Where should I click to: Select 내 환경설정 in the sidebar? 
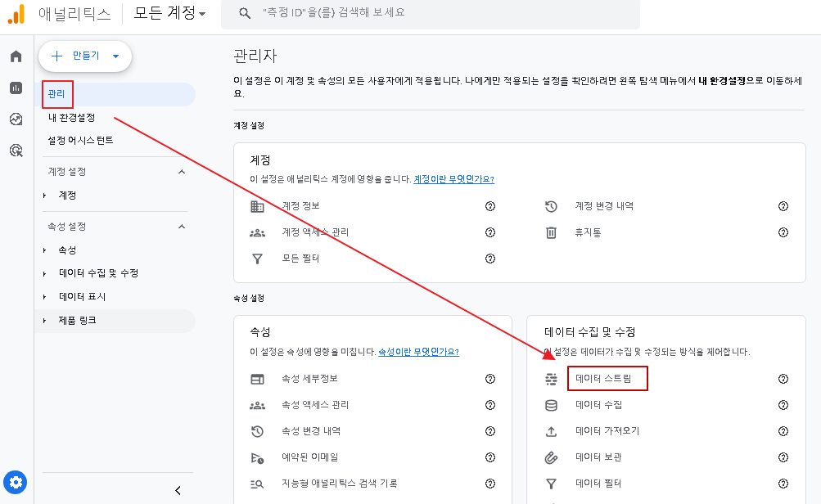[71, 118]
